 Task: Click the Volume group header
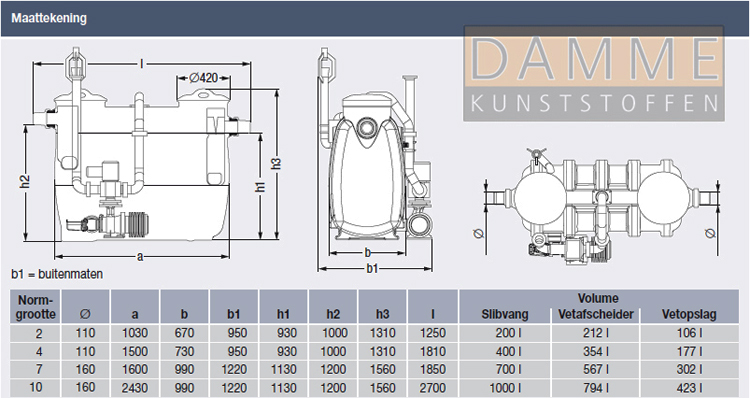598,298
